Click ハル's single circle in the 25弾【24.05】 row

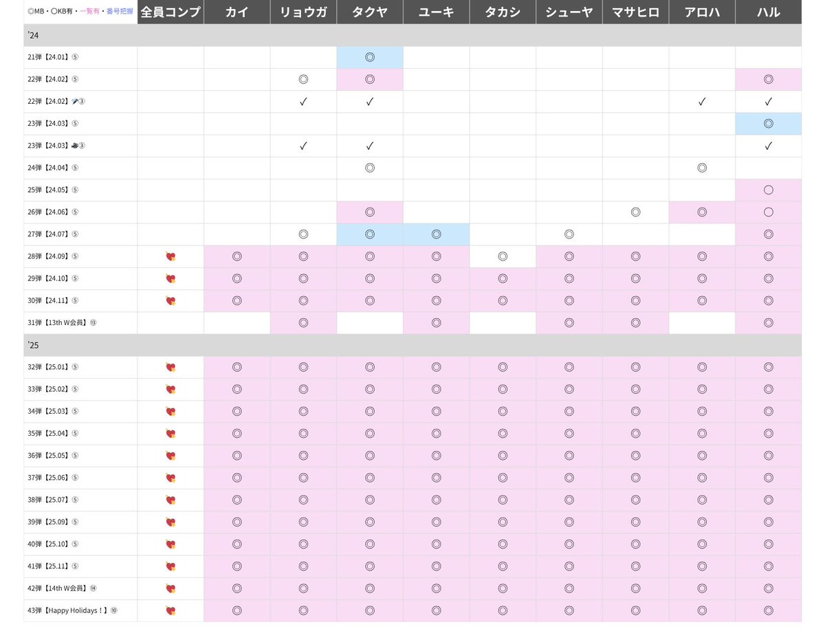tap(769, 190)
